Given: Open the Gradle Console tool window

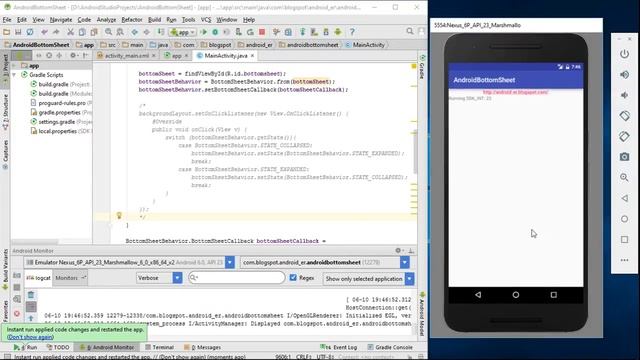Looking at the screenshot, I should 390,347.
